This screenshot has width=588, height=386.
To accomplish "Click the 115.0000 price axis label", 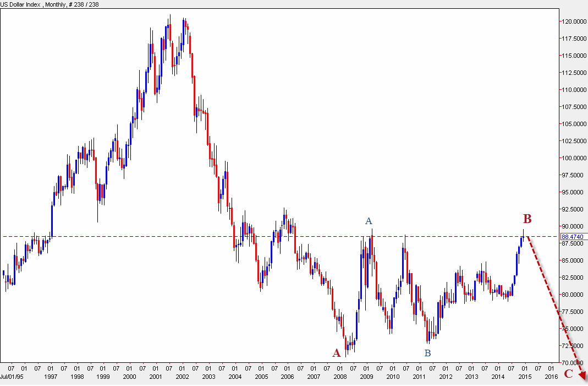I will pyautogui.click(x=573, y=56).
